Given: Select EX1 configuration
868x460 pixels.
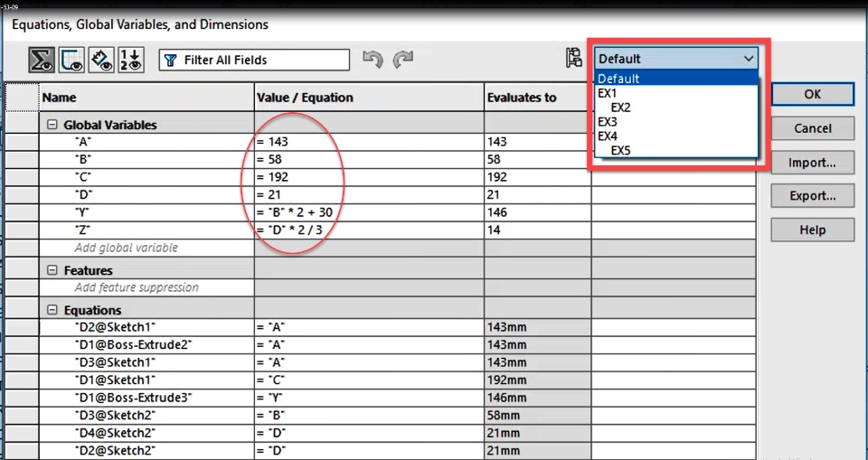Looking at the screenshot, I should pos(676,93).
